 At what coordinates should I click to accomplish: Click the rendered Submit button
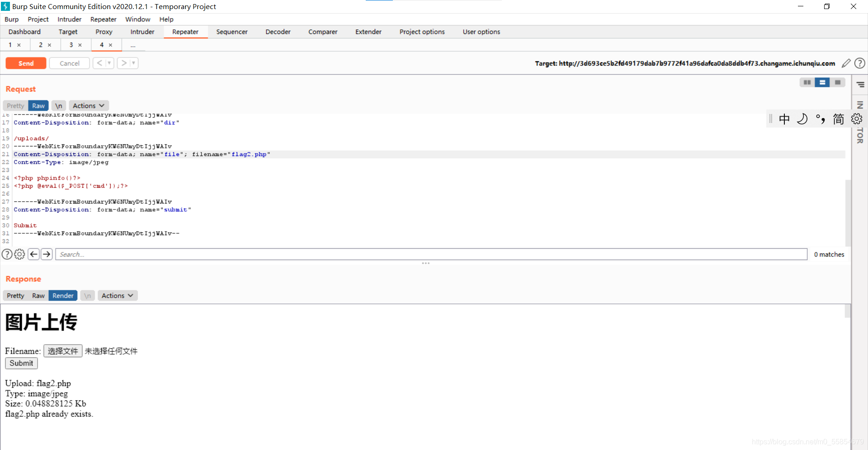[x=21, y=363]
